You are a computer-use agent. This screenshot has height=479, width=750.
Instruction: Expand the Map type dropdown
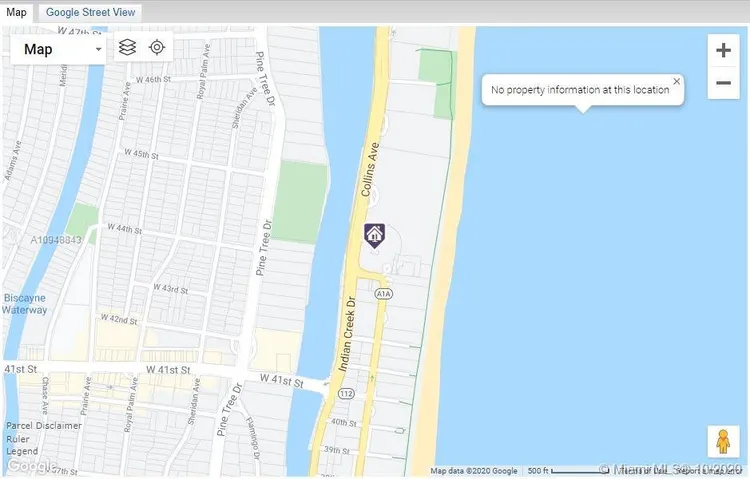tap(59, 48)
